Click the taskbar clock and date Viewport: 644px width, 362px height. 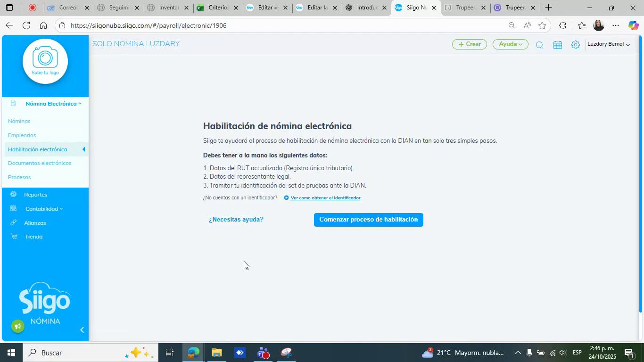click(603, 353)
